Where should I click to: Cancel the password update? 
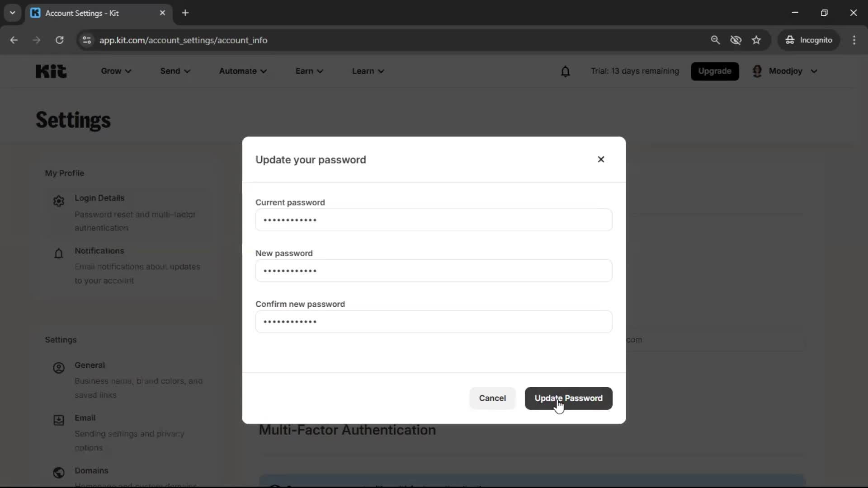coord(492,398)
